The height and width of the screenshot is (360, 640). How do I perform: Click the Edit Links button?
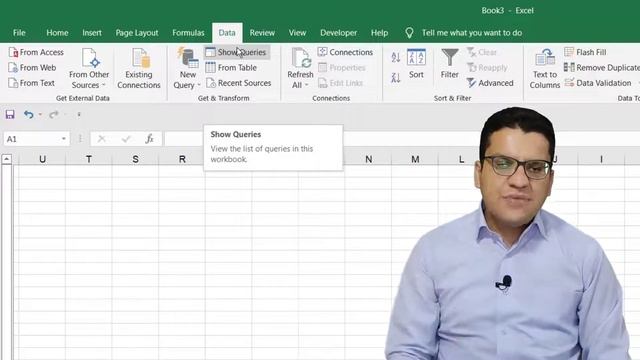coord(340,83)
